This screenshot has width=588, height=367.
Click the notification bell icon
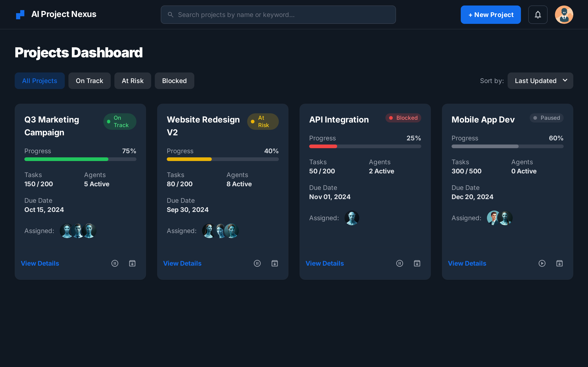pos(538,14)
